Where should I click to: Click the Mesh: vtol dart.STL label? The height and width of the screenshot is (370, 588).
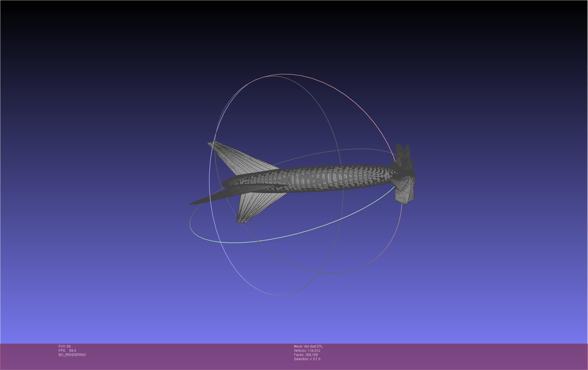[308, 346]
